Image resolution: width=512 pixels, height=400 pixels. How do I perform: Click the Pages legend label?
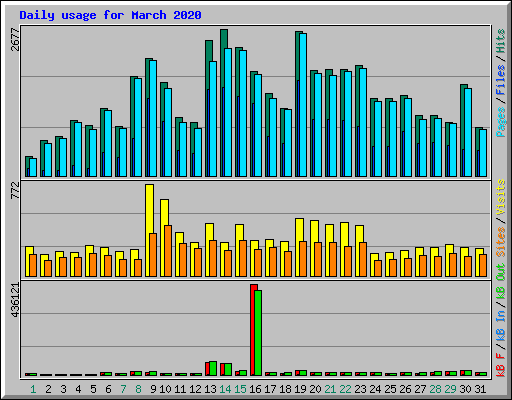point(500,122)
